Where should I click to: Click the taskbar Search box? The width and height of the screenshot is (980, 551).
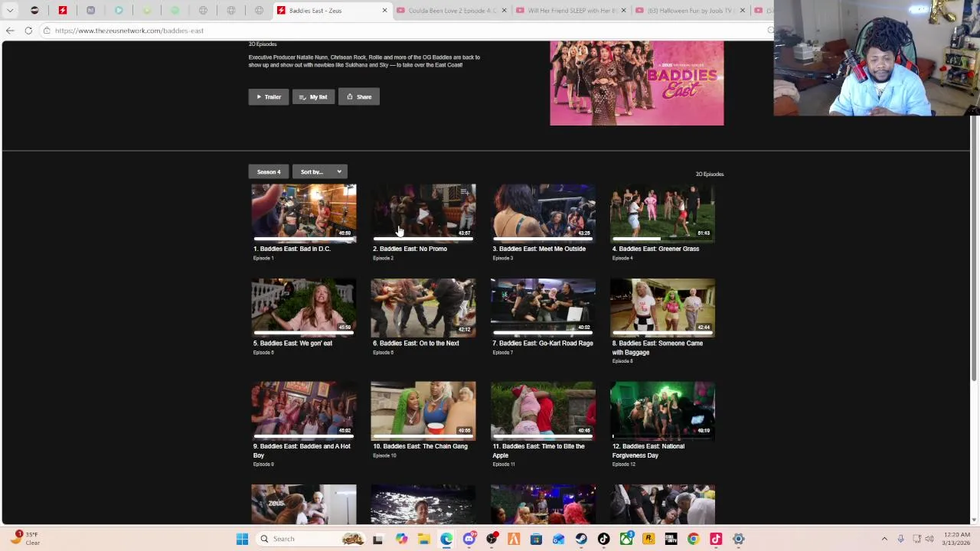(311, 539)
